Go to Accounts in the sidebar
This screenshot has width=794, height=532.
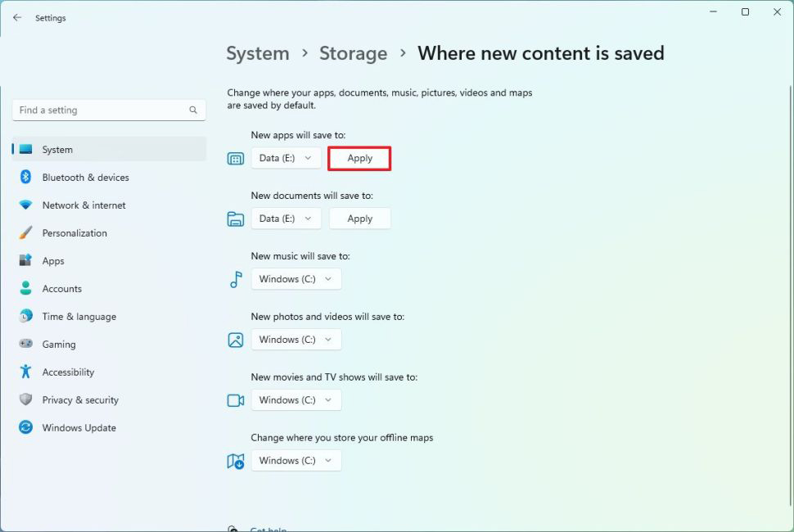coord(62,289)
